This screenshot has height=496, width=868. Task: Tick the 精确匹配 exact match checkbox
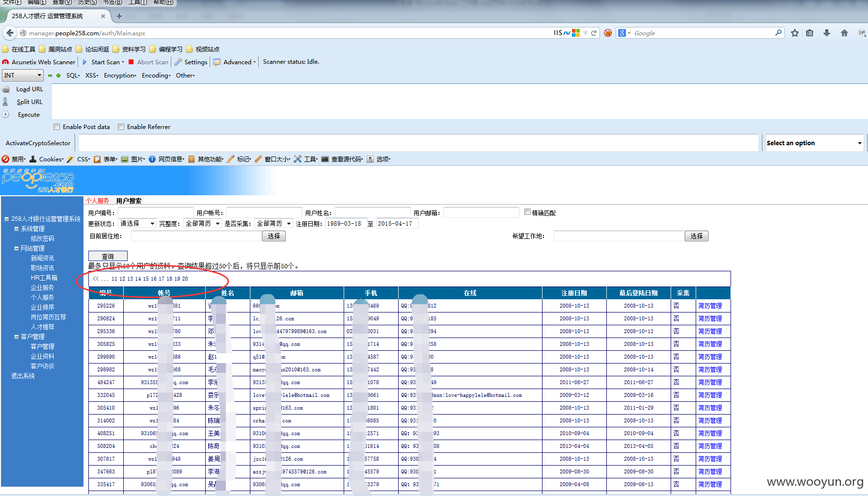(x=527, y=212)
